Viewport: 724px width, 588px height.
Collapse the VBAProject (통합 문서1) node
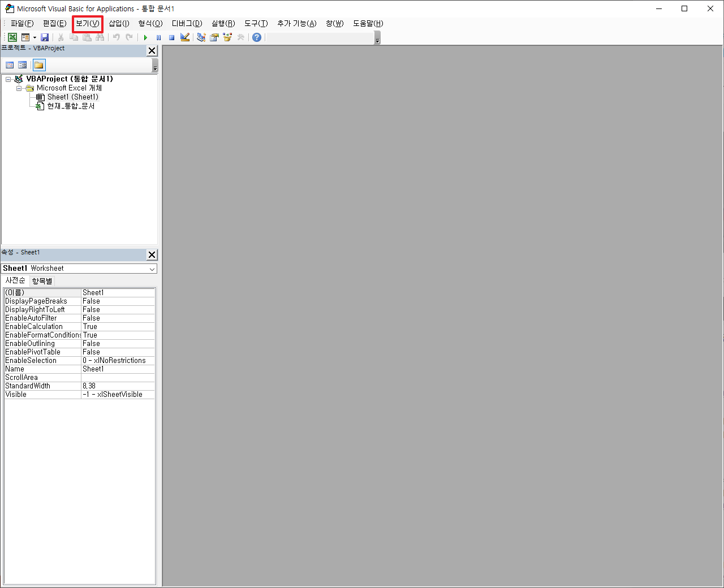point(8,79)
